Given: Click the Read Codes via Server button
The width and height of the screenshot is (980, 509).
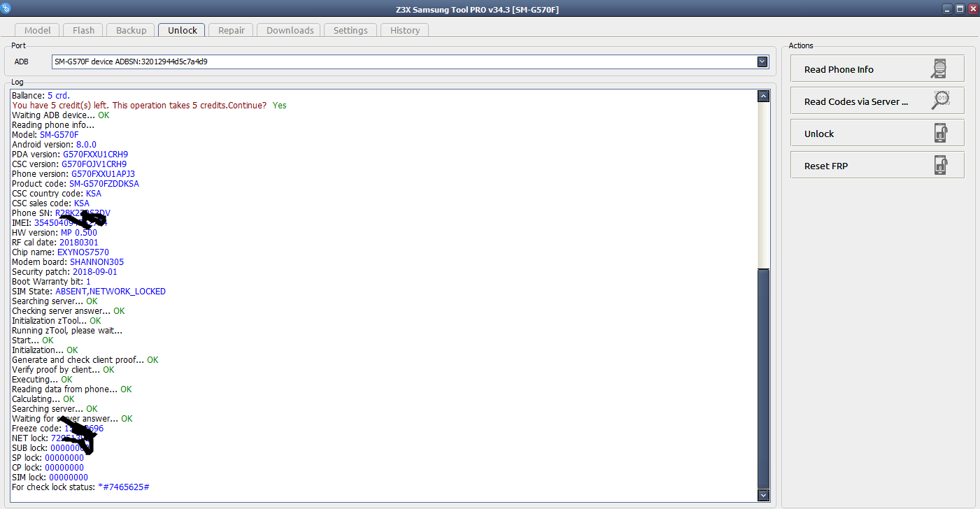Looking at the screenshot, I should (x=877, y=101).
